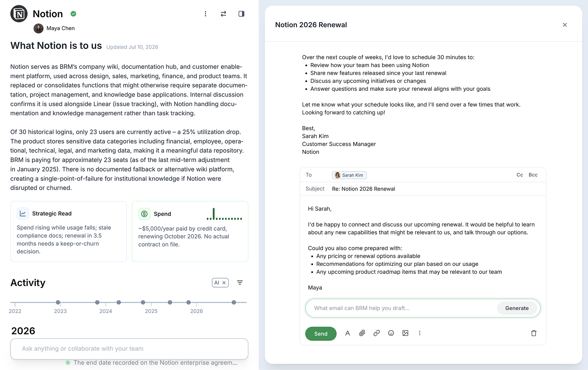588x370 pixels.
Task: Send the reply email
Action: coord(321,334)
